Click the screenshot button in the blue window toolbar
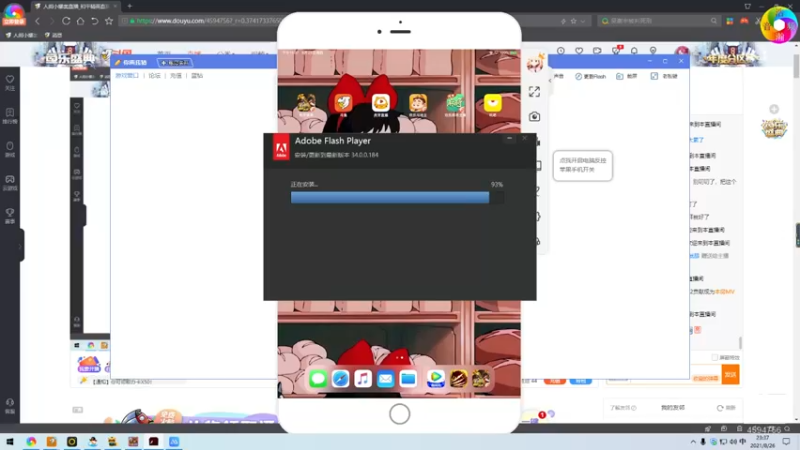The height and width of the screenshot is (450, 800). point(627,76)
